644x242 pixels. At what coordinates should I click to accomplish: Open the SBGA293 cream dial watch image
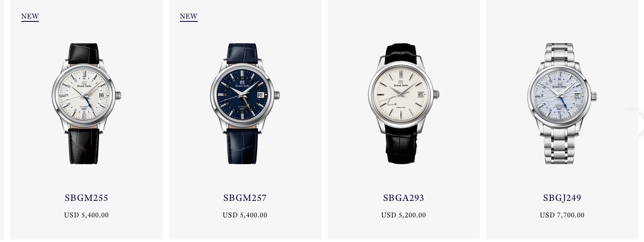(x=403, y=103)
